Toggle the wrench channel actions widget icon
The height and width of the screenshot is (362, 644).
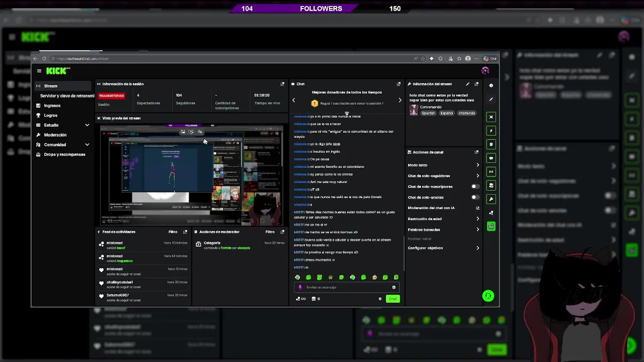pyautogui.click(x=491, y=199)
